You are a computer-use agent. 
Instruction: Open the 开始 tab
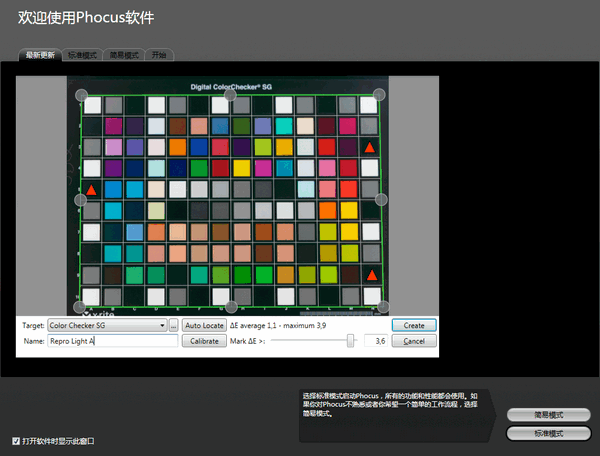pos(160,55)
